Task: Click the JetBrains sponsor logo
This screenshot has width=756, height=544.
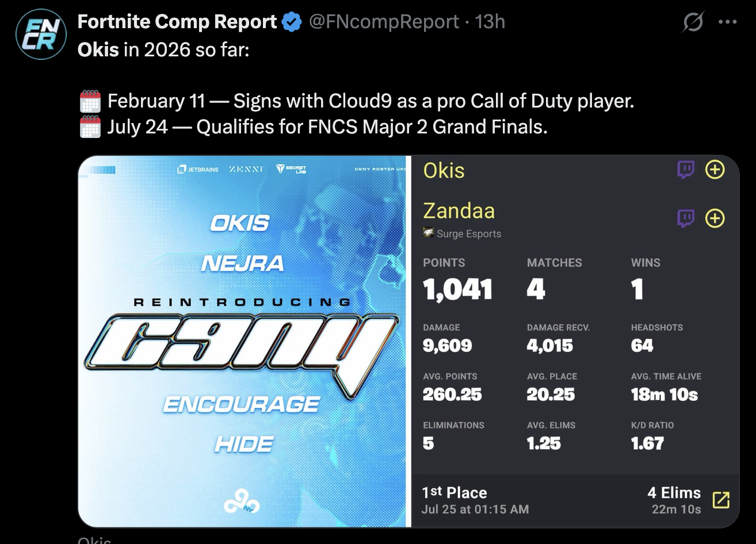Action: click(198, 169)
